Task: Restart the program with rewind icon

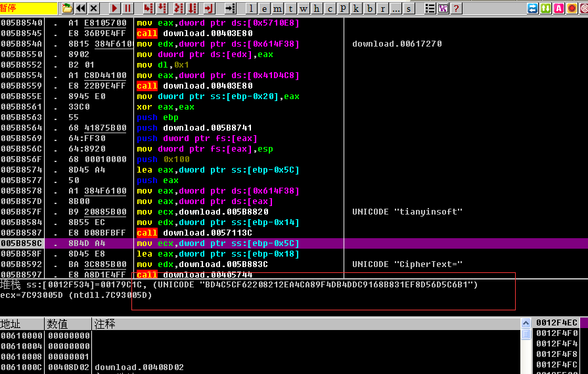Action: click(81, 9)
